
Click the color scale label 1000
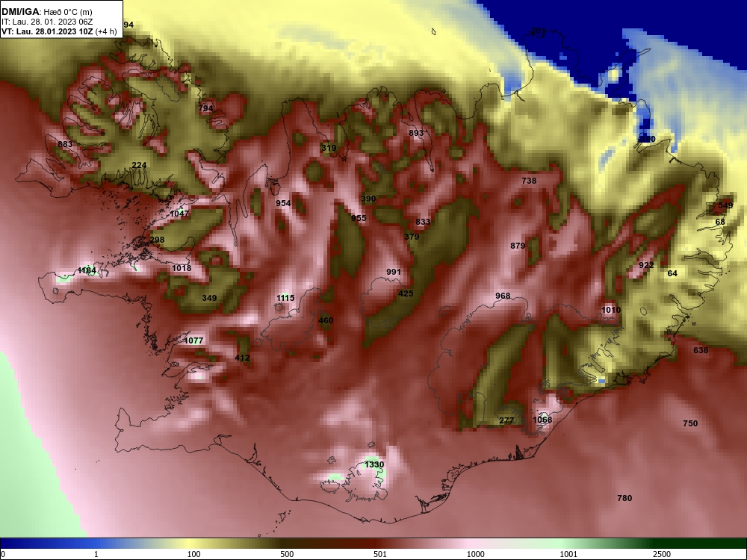pos(475,554)
